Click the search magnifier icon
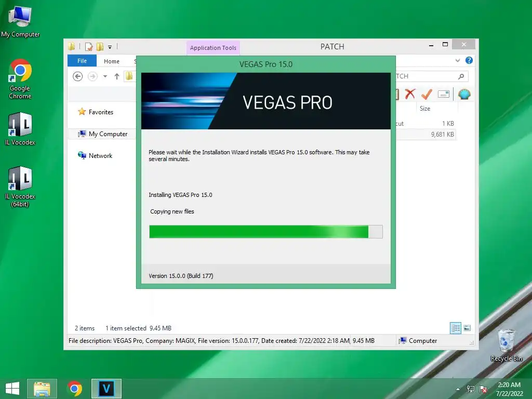532x399 pixels. pos(461,76)
